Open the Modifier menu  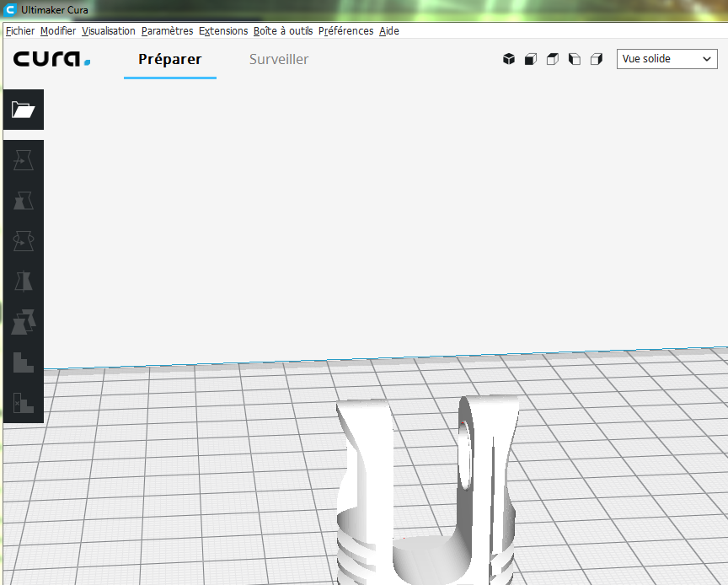58,31
